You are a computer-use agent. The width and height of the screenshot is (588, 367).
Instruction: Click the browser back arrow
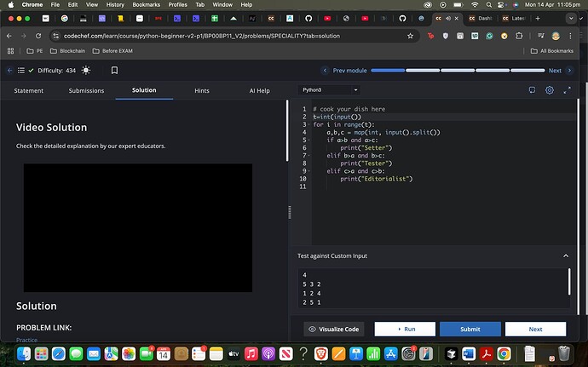[x=9, y=36]
